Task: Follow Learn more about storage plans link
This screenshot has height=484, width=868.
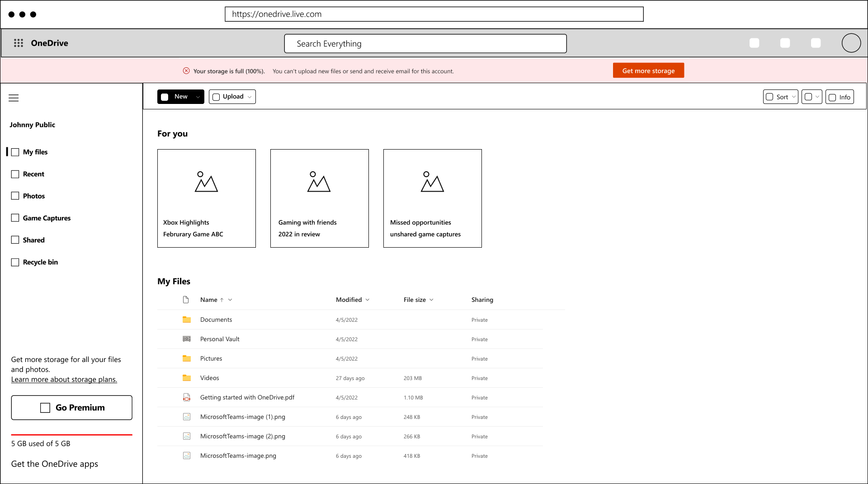Action: [x=64, y=380]
